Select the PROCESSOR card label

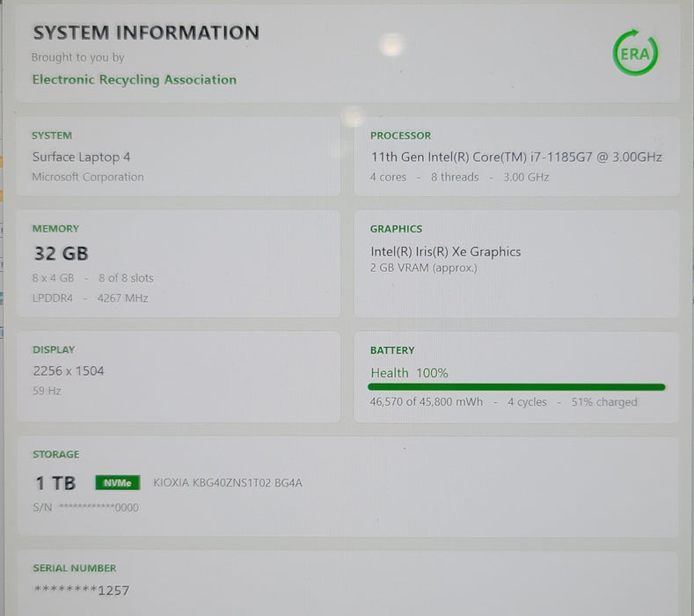click(x=400, y=136)
